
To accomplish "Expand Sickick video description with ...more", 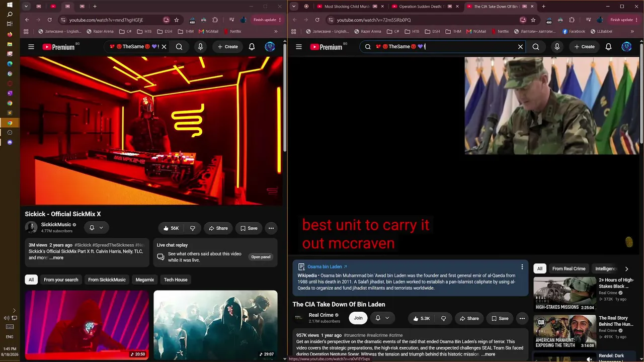I will (56, 258).
